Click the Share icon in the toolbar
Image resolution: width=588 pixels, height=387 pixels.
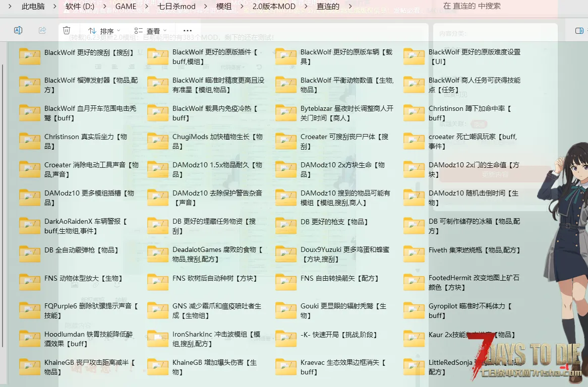click(42, 30)
